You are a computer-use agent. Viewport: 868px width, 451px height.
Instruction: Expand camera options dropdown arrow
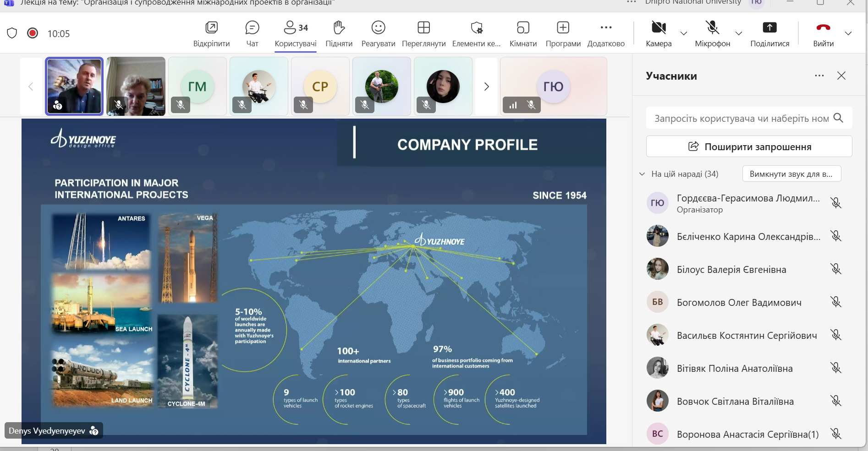click(684, 33)
